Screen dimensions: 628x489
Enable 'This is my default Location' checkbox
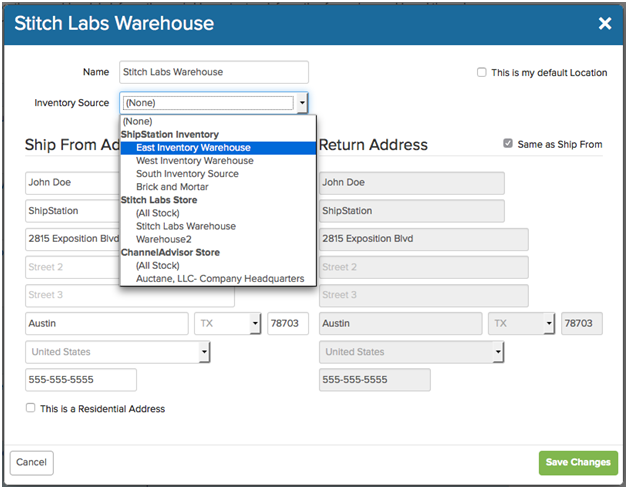482,73
